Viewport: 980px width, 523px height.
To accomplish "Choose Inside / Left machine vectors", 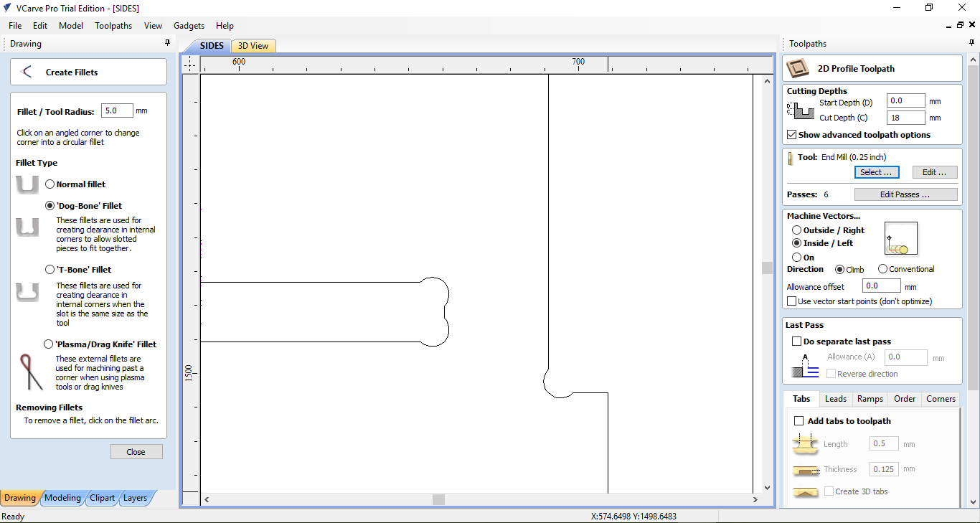I will tap(796, 243).
